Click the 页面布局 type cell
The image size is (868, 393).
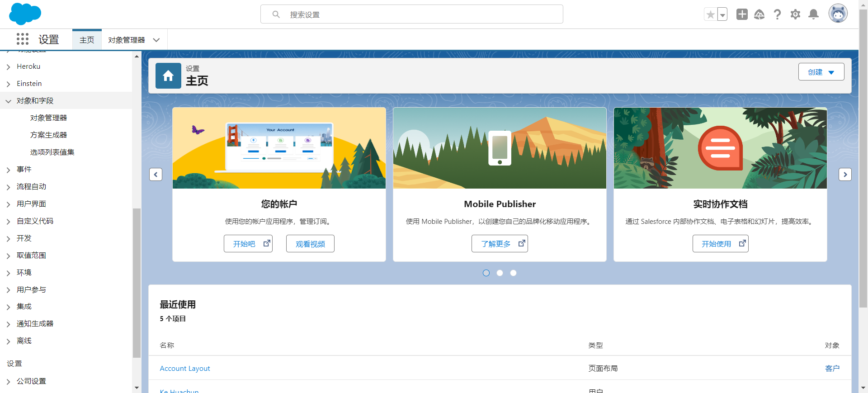pos(603,368)
